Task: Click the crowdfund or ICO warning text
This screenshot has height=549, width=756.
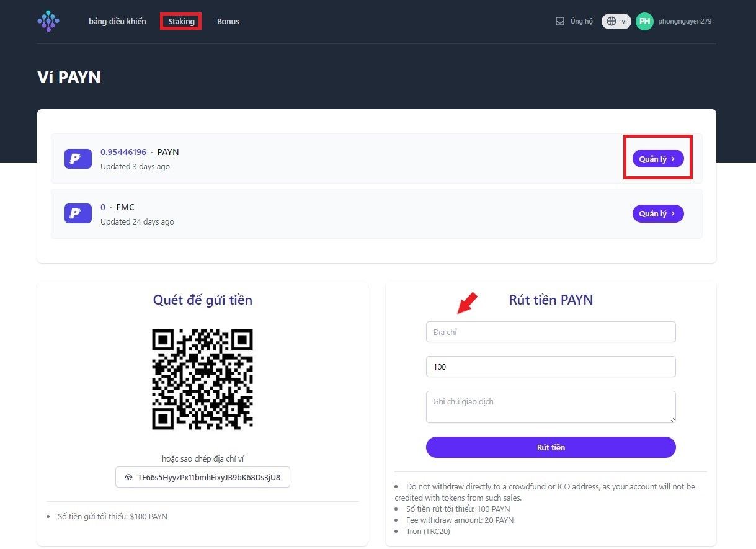Action: [545, 492]
